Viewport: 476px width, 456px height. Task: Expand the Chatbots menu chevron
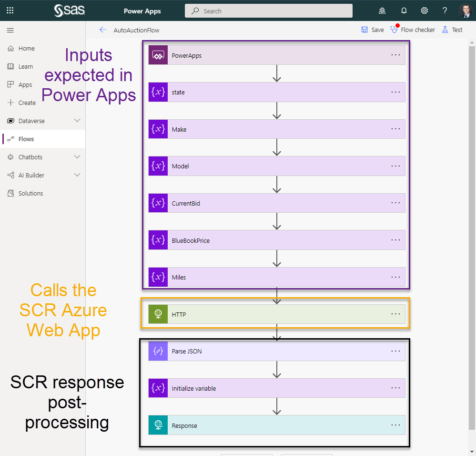(77, 157)
